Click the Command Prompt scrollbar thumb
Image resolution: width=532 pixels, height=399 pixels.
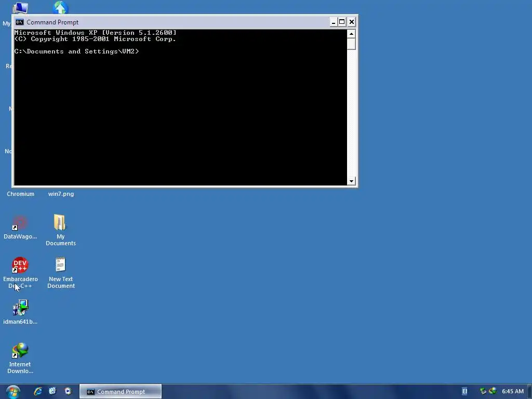click(x=351, y=44)
